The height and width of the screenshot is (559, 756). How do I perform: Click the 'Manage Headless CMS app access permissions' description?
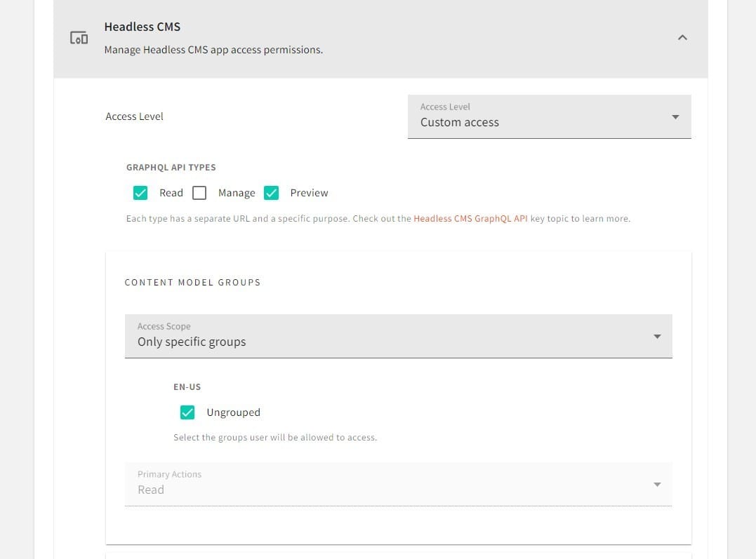213,50
